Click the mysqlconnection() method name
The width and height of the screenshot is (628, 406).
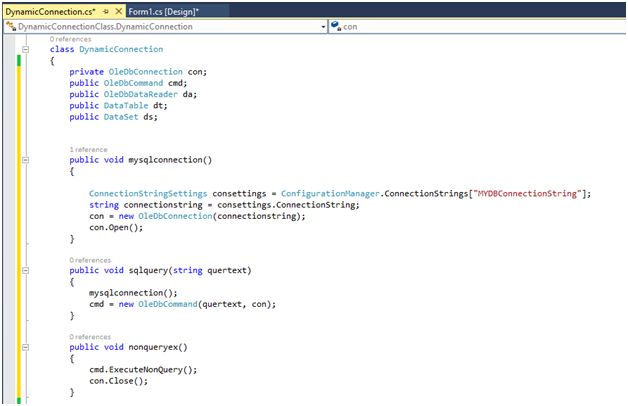coord(170,160)
